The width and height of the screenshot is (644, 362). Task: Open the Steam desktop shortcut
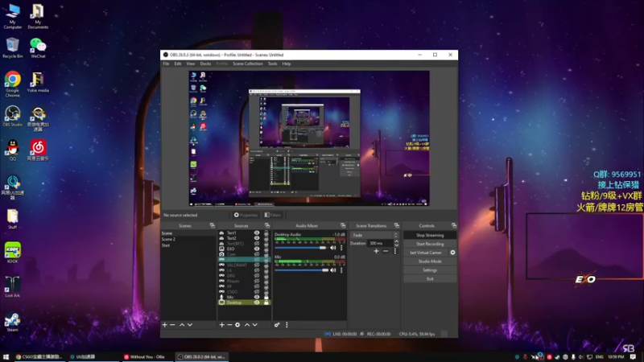12,322
